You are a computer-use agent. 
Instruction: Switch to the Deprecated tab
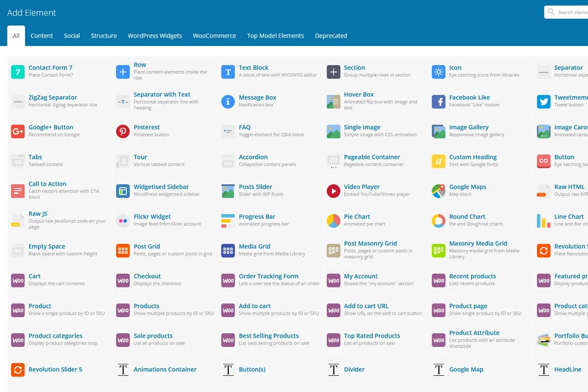point(331,36)
